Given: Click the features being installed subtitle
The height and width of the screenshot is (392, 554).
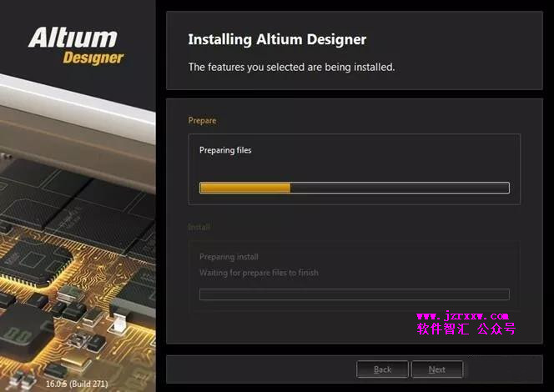Looking at the screenshot, I should tap(291, 67).
